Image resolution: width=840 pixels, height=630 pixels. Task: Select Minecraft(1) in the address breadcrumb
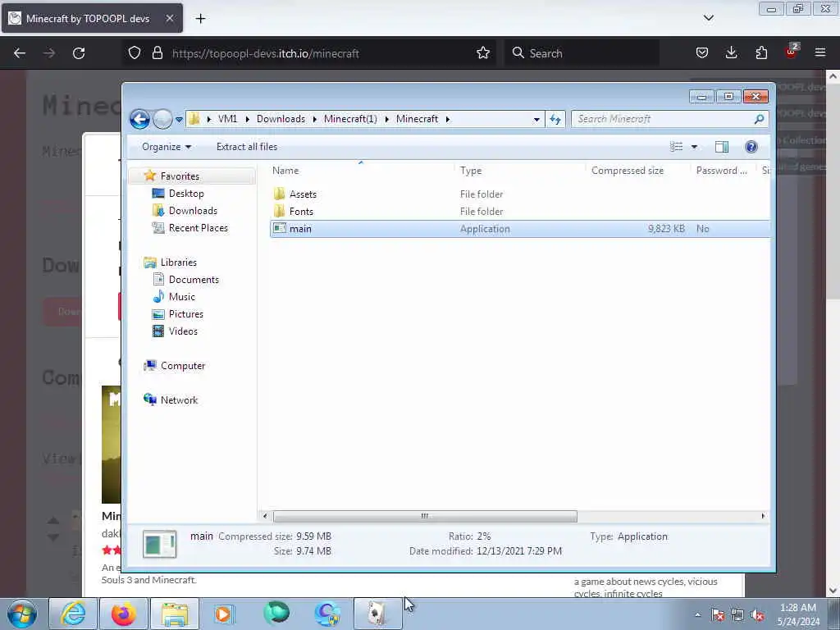(350, 119)
